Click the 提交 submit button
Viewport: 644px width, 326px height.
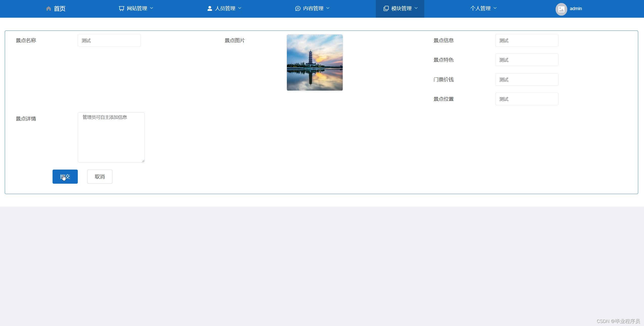[x=65, y=176]
